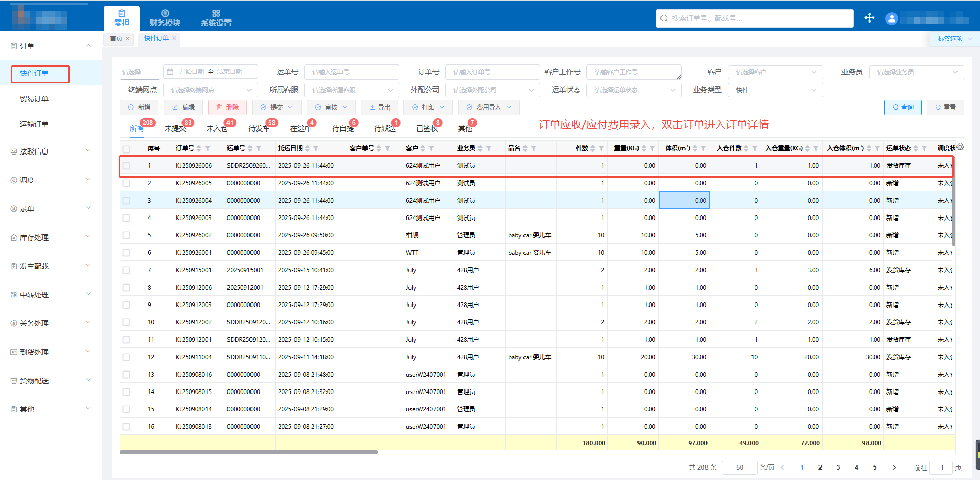
Task: Select 贸易订单 in the sidebar
Action: [x=34, y=99]
